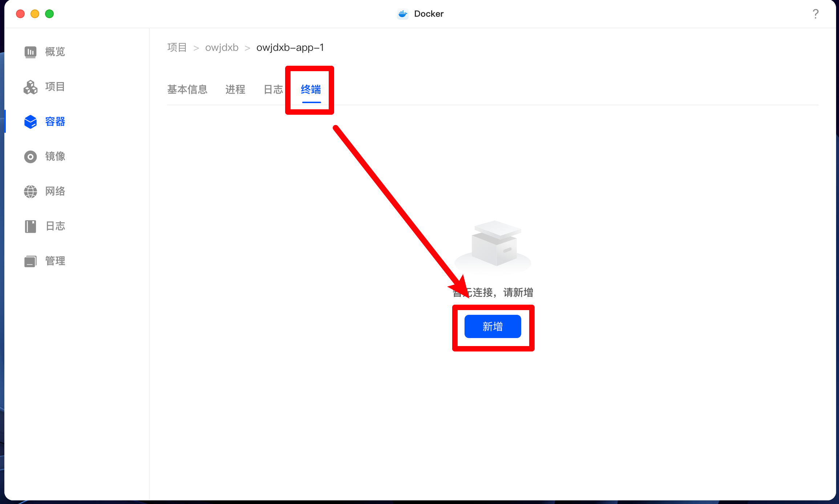Click the 网络 sidebar label

click(55, 191)
